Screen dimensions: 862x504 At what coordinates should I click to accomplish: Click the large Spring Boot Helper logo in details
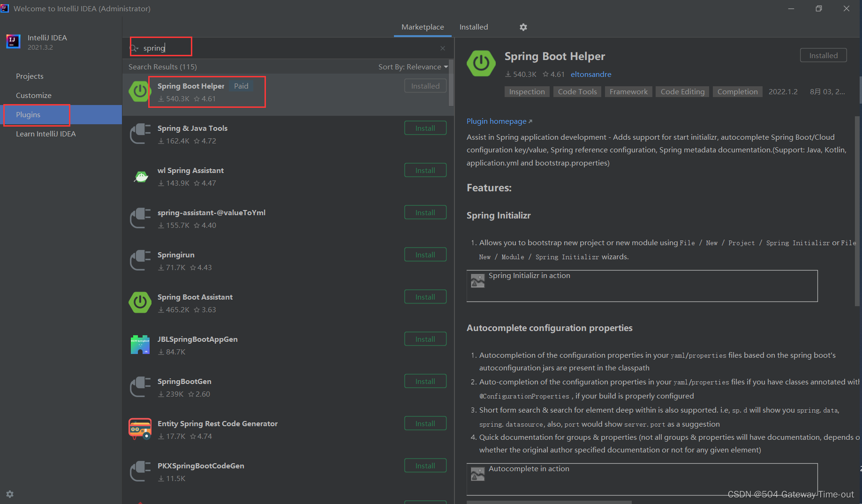(x=481, y=63)
